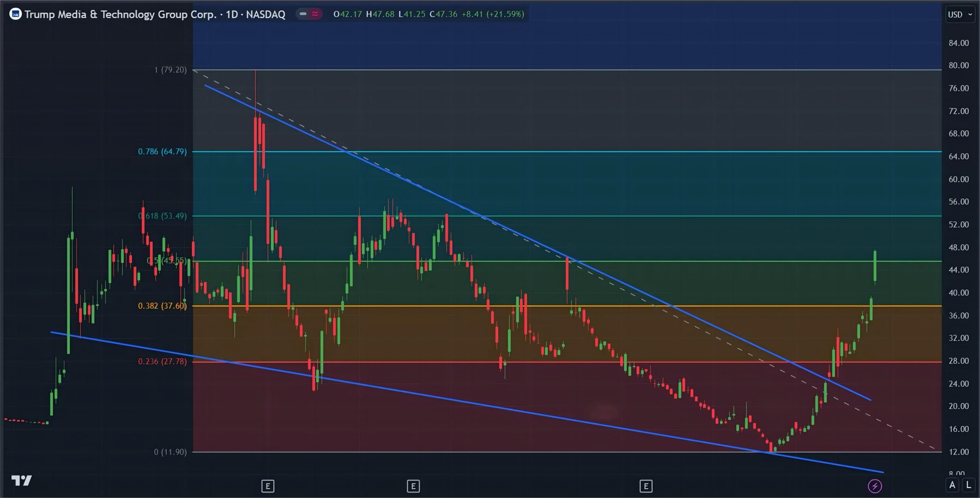Select the Fibonacci label 1 (79.20)

click(x=171, y=70)
